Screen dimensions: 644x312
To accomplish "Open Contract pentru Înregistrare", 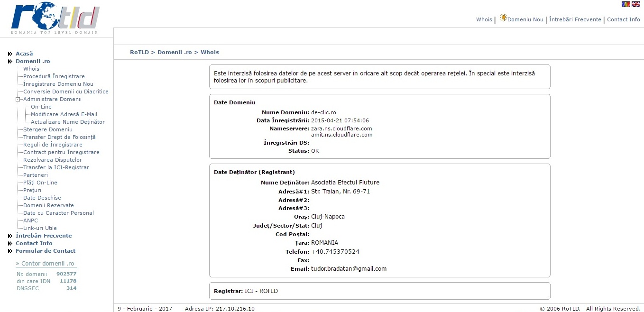I will coord(61,153).
